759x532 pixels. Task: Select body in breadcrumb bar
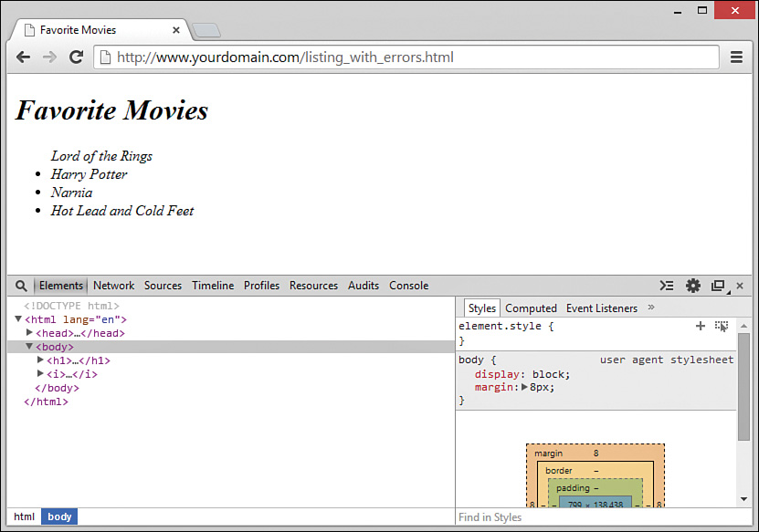(58, 516)
